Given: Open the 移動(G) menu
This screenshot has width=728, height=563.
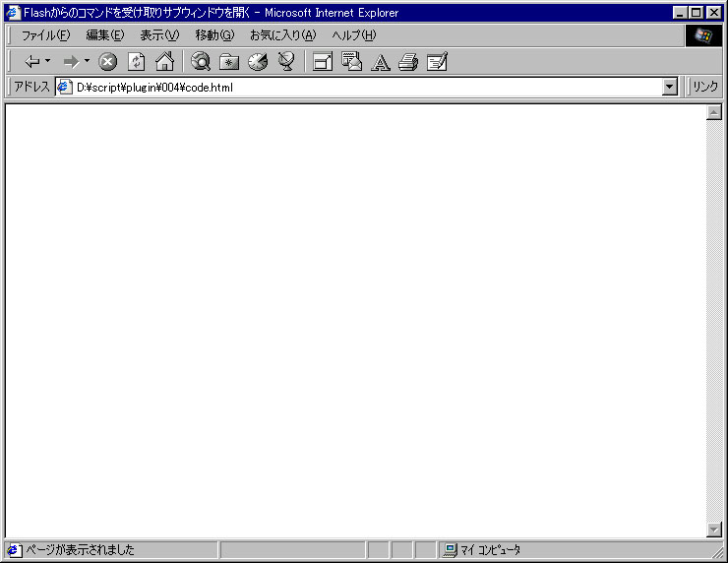Looking at the screenshot, I should [215, 35].
